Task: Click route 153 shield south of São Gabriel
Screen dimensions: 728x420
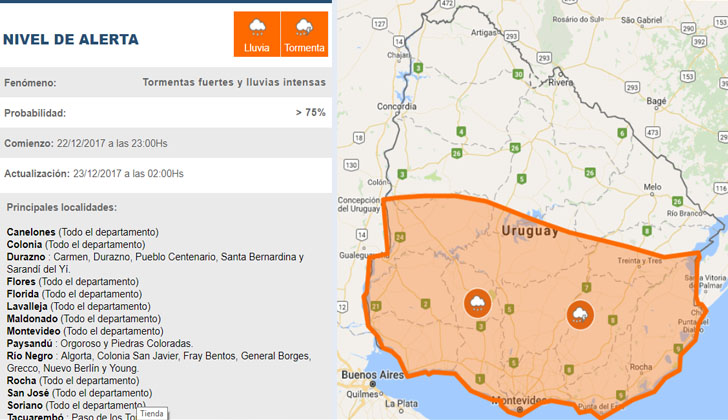Action: [688, 77]
